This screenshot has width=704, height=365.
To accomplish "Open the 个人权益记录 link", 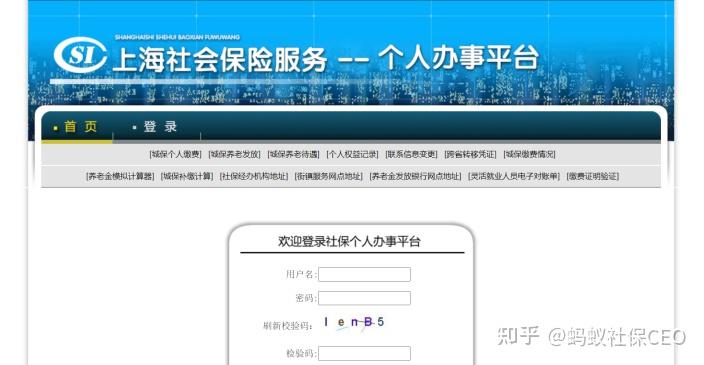I will point(352,154).
